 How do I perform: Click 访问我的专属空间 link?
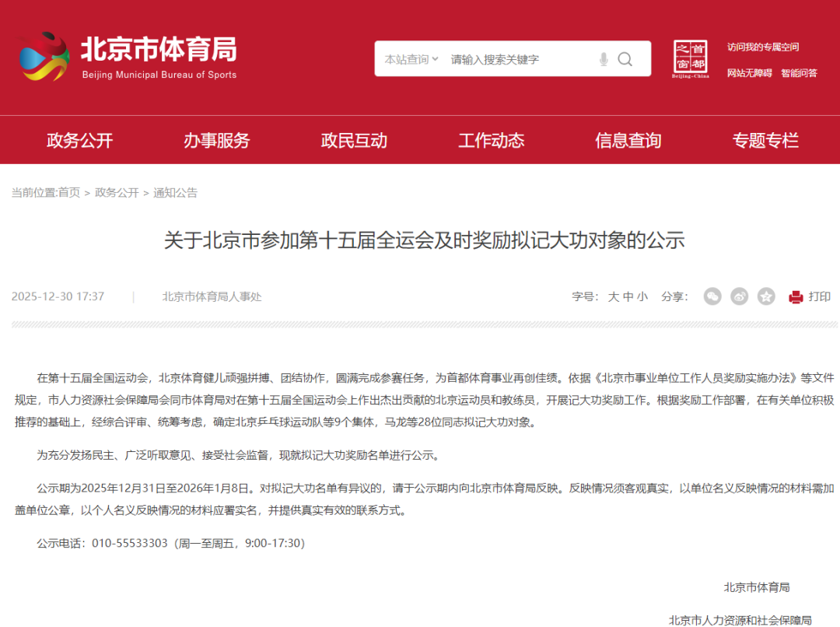coord(763,47)
